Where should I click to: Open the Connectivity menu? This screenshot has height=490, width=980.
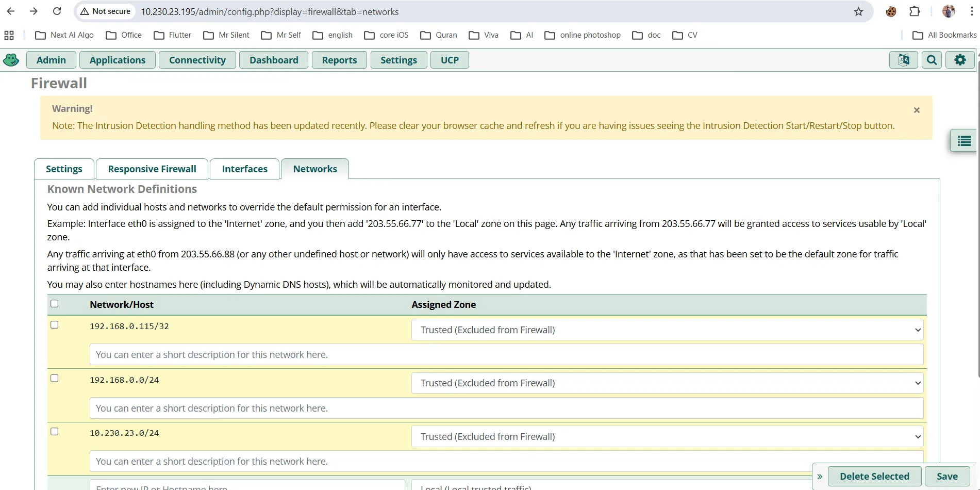[197, 60]
